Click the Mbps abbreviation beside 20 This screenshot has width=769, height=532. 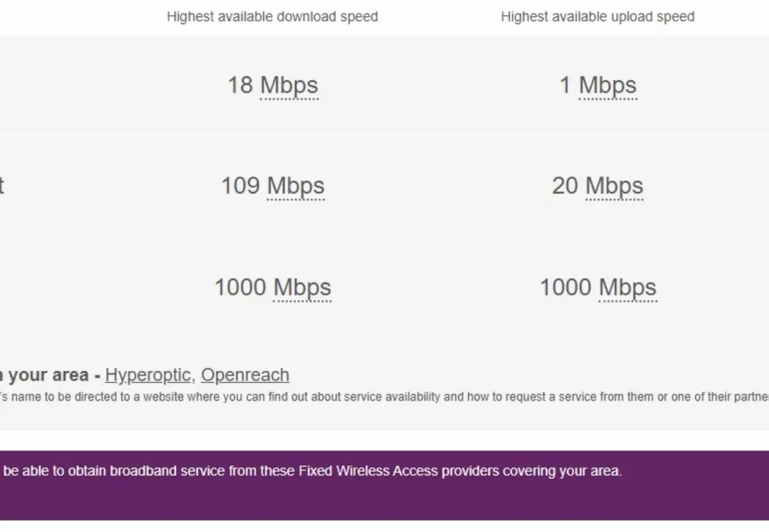(x=614, y=185)
